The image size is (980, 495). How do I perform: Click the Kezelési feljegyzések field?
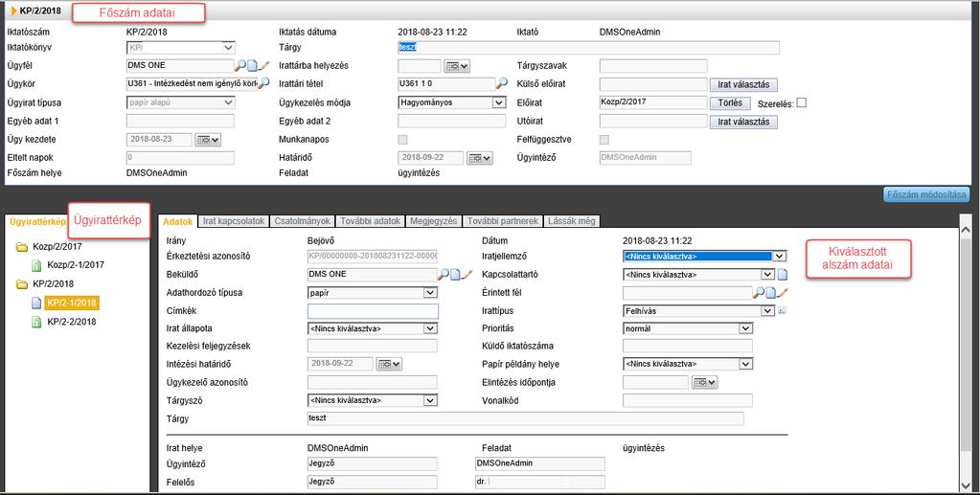click(x=373, y=347)
